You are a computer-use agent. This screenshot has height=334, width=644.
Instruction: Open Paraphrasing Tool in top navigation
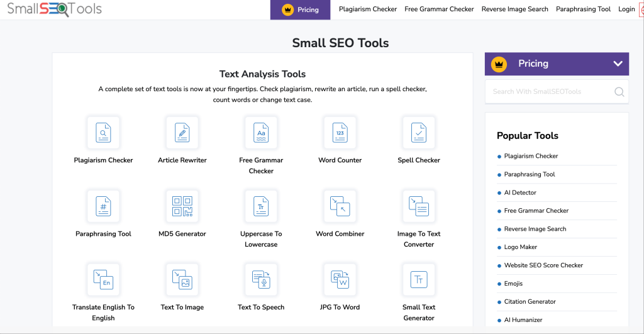(583, 9)
